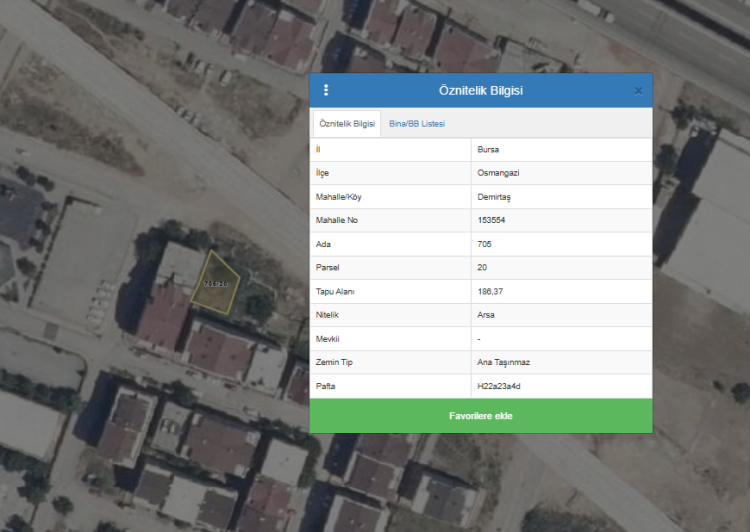Click the Mevkii row label
The height and width of the screenshot is (532, 750).
click(x=328, y=339)
